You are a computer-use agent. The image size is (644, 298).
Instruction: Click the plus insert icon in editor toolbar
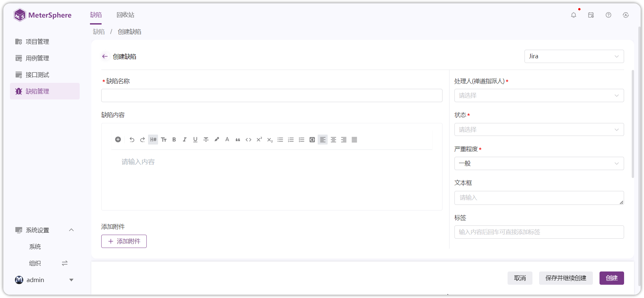[x=118, y=140]
